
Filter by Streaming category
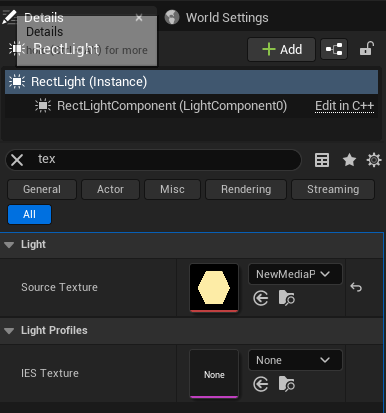tap(333, 189)
